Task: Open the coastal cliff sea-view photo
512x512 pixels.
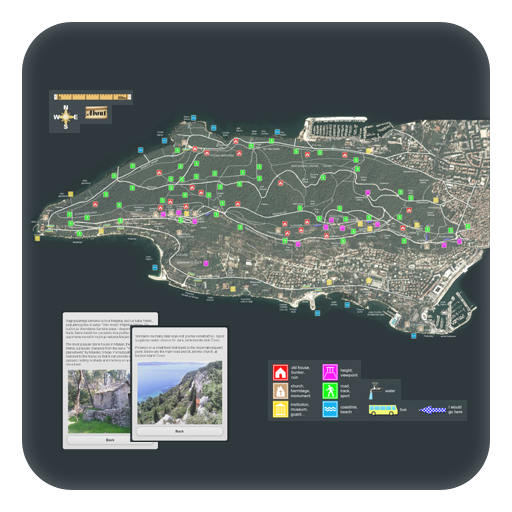Action: click(179, 393)
